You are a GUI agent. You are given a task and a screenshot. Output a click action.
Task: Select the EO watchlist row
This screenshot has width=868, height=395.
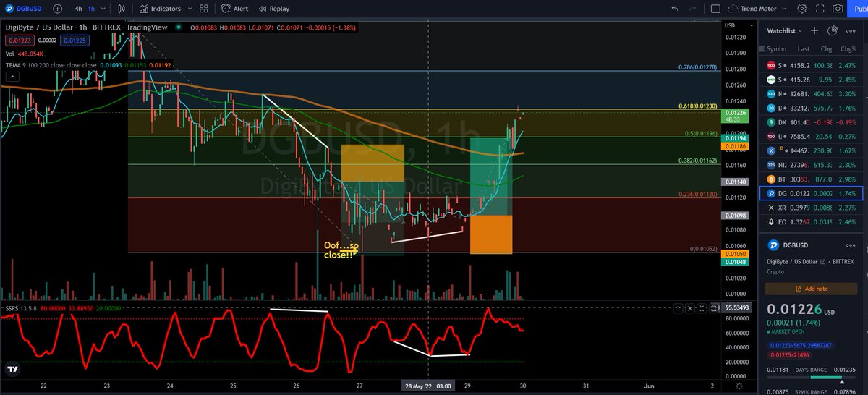pos(812,221)
